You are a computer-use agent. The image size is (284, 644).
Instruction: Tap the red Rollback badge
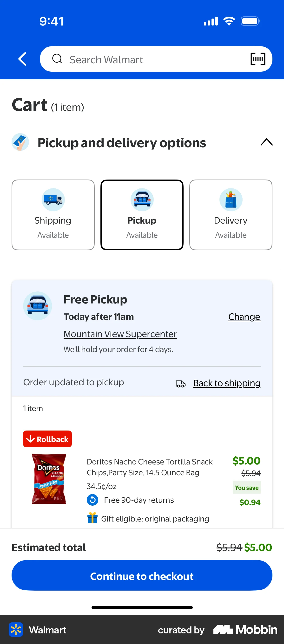coord(47,439)
